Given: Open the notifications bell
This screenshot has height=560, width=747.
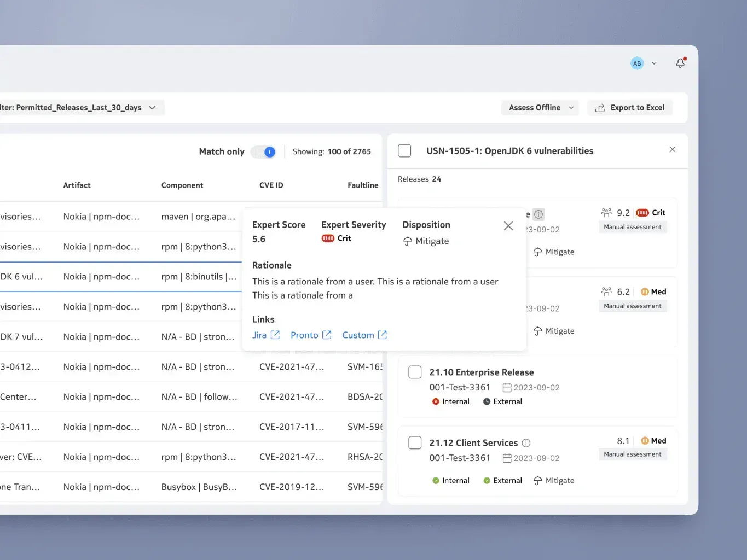Looking at the screenshot, I should [680, 63].
